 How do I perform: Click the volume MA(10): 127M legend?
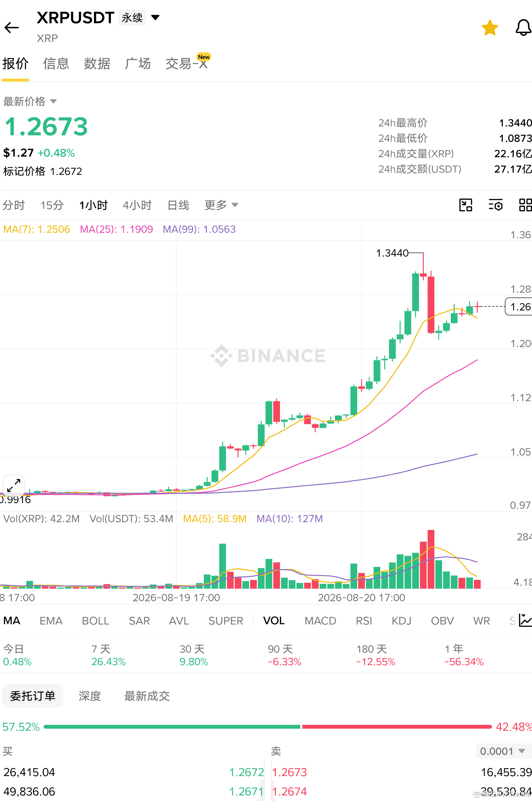289,519
